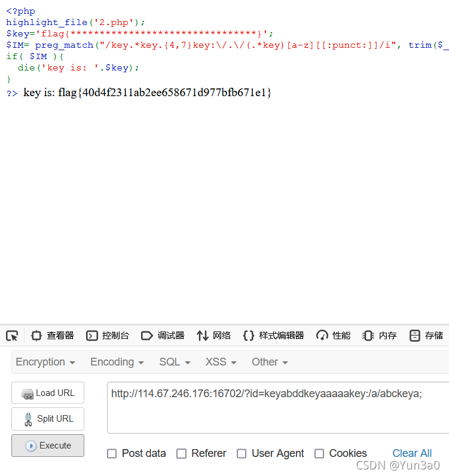
Task: Click the $key='flag{***}' code line
Action: (139, 33)
